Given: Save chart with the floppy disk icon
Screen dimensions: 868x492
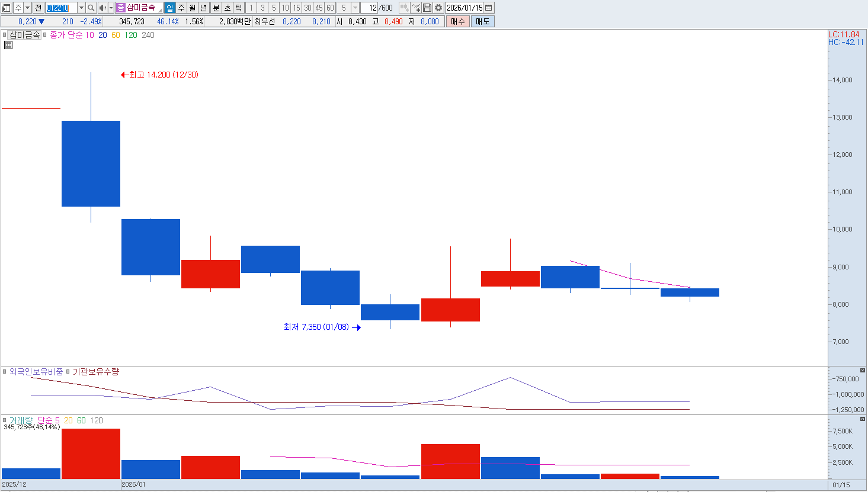Looking at the screenshot, I should pos(427,8).
